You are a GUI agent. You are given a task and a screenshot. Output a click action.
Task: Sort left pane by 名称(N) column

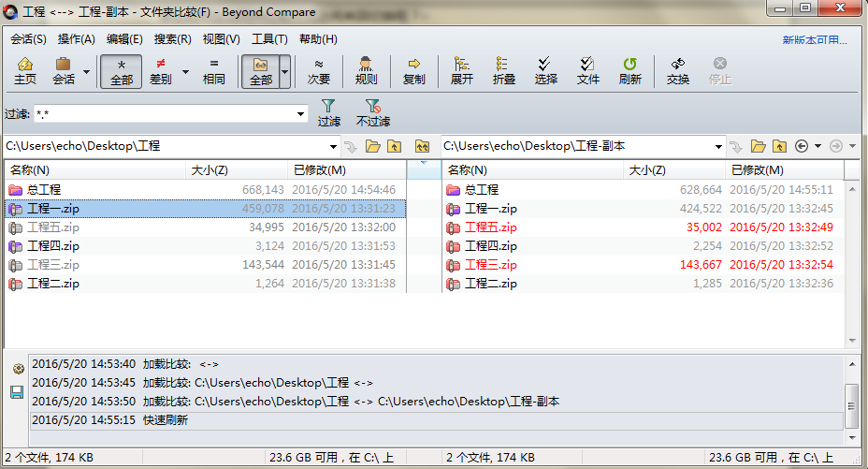pos(95,170)
